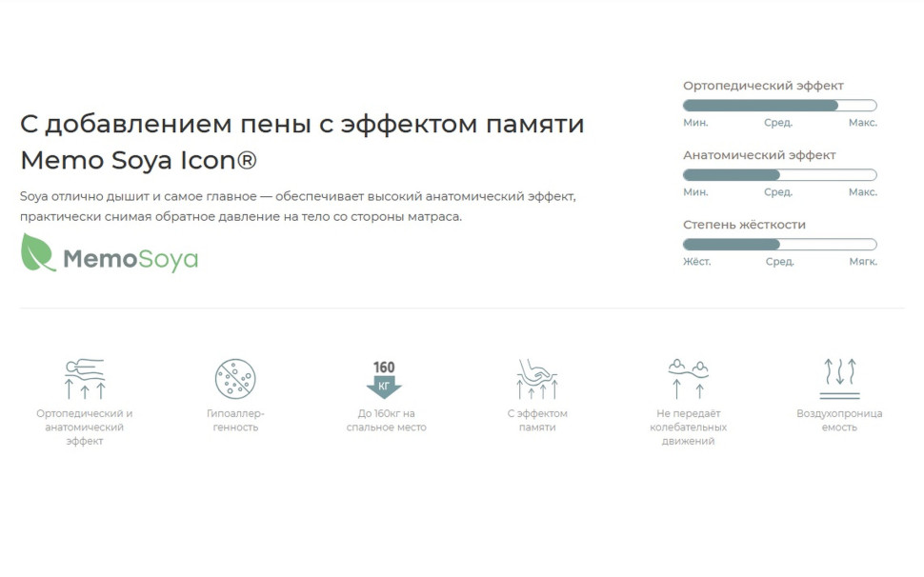
Task: Click the 'До 160кг на спальное место' label
Action: pyautogui.click(x=385, y=420)
